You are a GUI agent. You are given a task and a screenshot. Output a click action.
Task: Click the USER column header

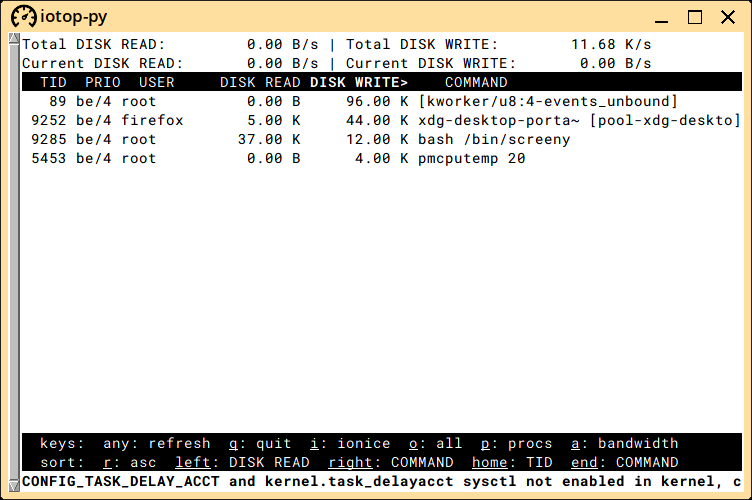[x=156, y=82]
